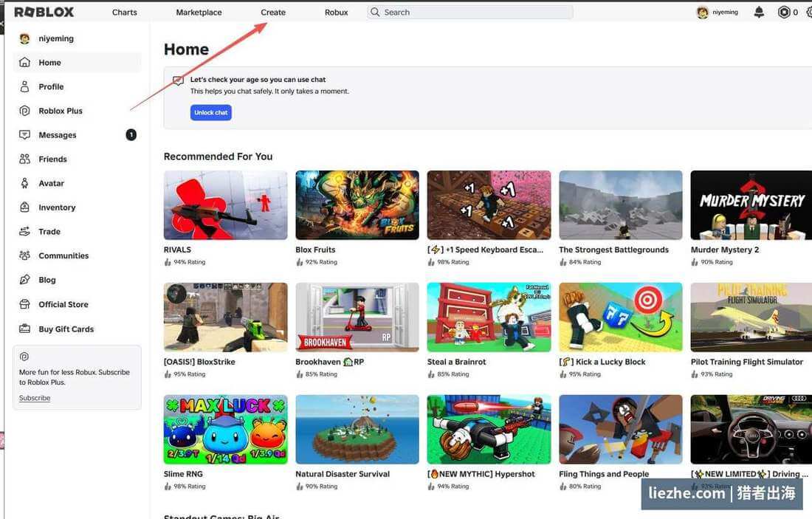Open the Natural Disaster Survival thumbnail
Viewport: 812px width, 519px height.
[357, 430]
